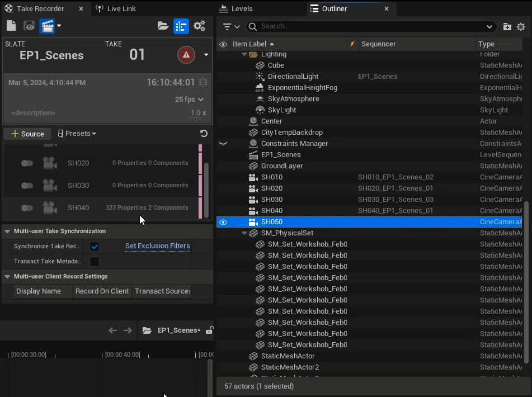Screen dimensions: 532x397
Task: Open the take browser folder icon
Action: (163, 26)
